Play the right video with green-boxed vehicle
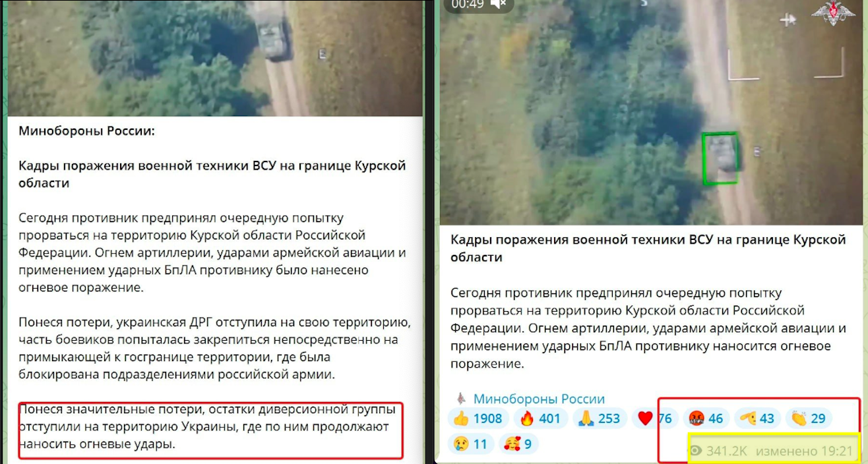 pyautogui.click(x=651, y=112)
